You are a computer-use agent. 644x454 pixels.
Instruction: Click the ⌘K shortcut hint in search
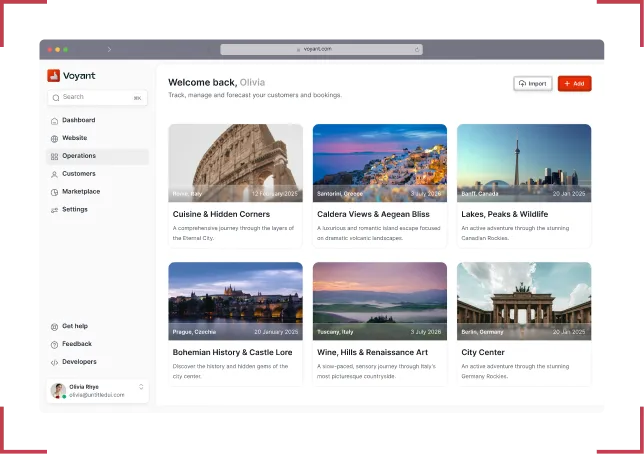coord(137,98)
